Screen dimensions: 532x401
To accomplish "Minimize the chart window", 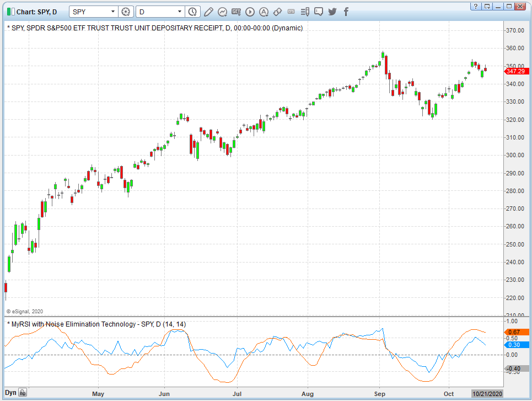I will (x=498, y=6).
